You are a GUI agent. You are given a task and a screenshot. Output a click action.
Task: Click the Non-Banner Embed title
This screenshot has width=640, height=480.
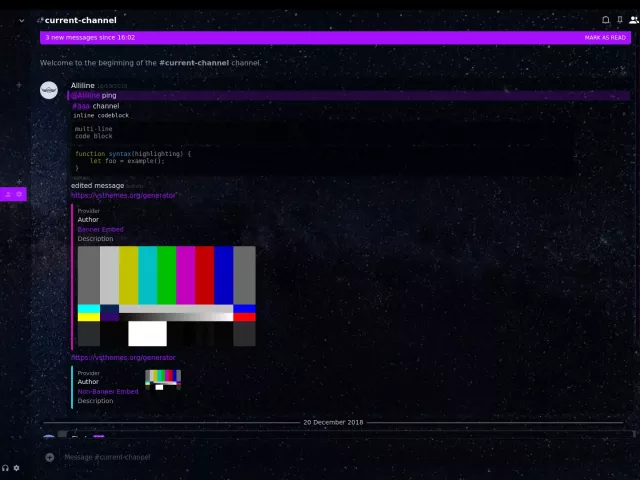[108, 391]
